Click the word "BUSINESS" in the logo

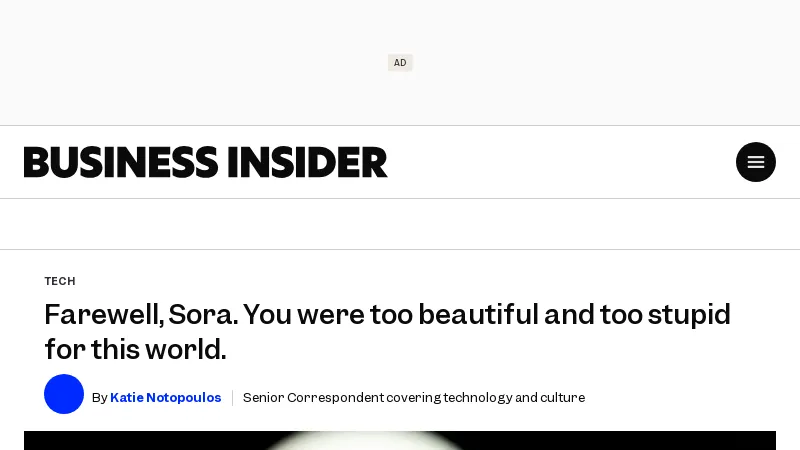(121, 162)
